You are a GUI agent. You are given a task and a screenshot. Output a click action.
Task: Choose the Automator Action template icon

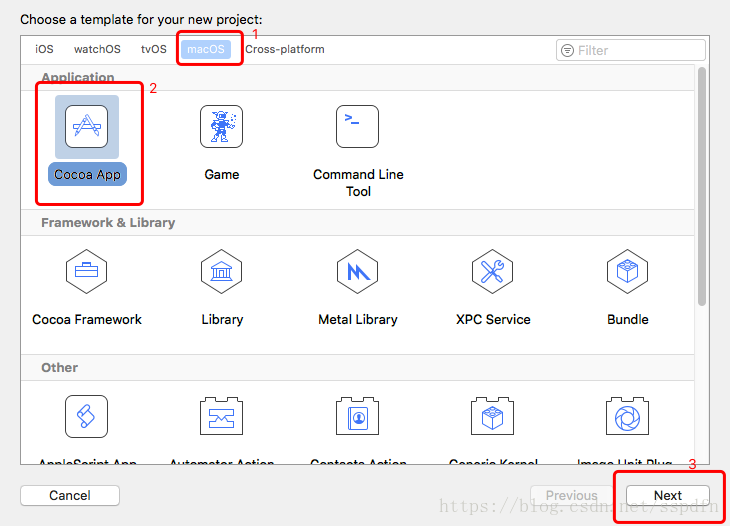[x=222, y=416]
